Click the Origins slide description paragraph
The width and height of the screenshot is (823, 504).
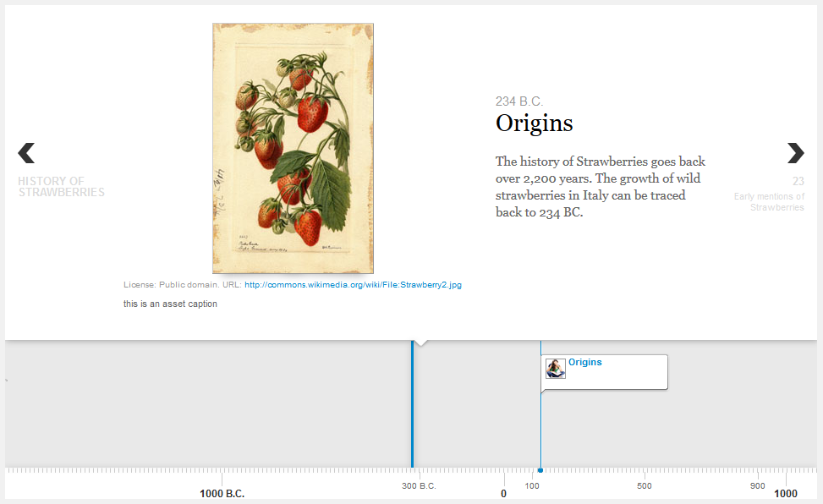point(601,186)
